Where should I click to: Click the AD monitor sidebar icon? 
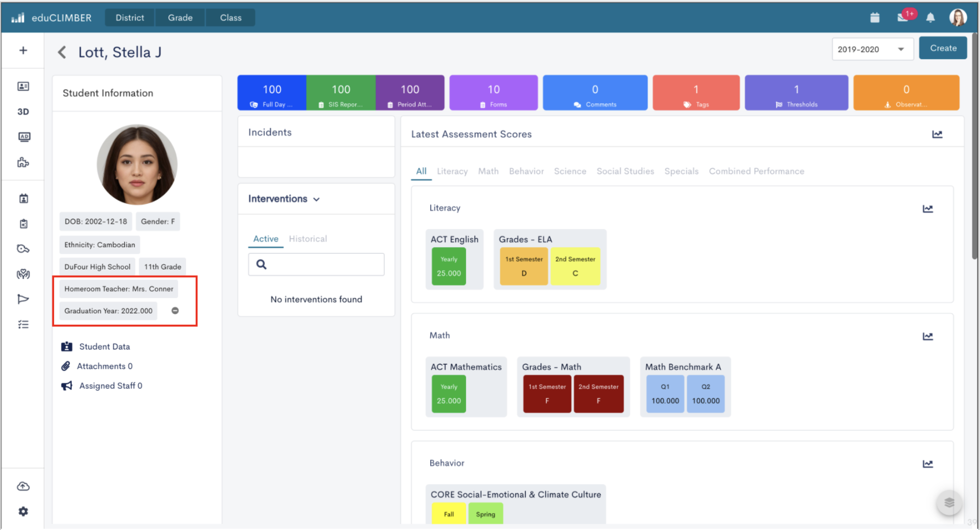pos(24,137)
